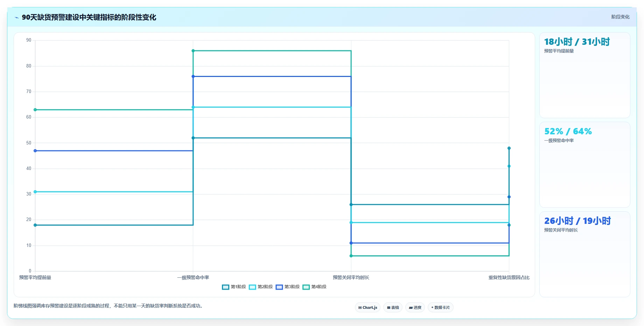Click the 第4阶段 data point at value 86

coord(193,51)
